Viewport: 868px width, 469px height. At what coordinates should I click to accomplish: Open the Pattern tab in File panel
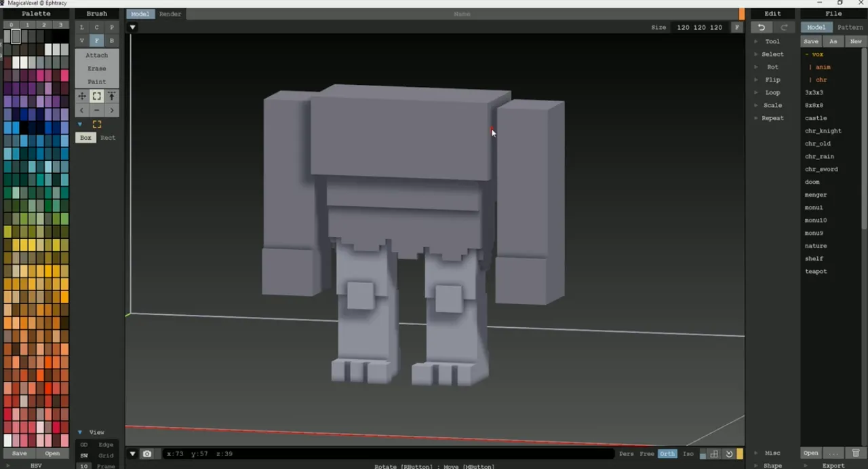point(850,27)
